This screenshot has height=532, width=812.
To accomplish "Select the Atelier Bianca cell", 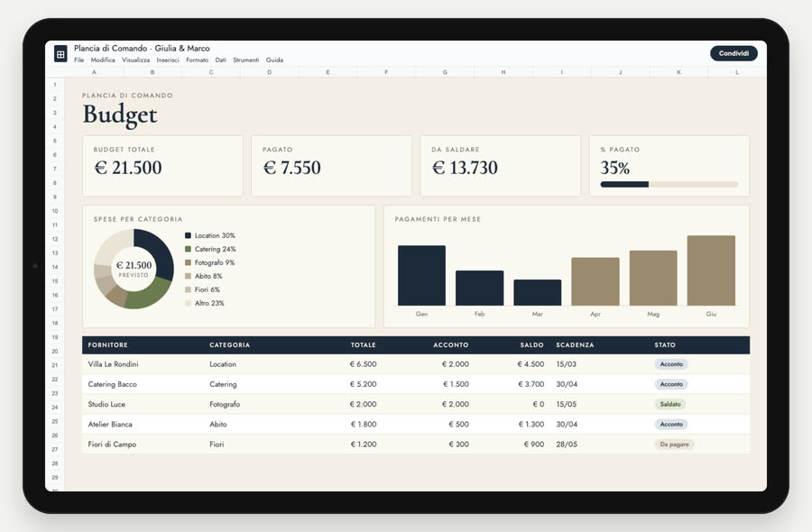I will [x=110, y=425].
